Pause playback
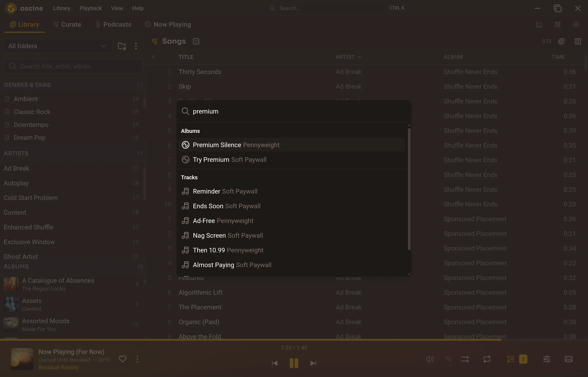The width and height of the screenshot is (588, 377). coord(294,363)
